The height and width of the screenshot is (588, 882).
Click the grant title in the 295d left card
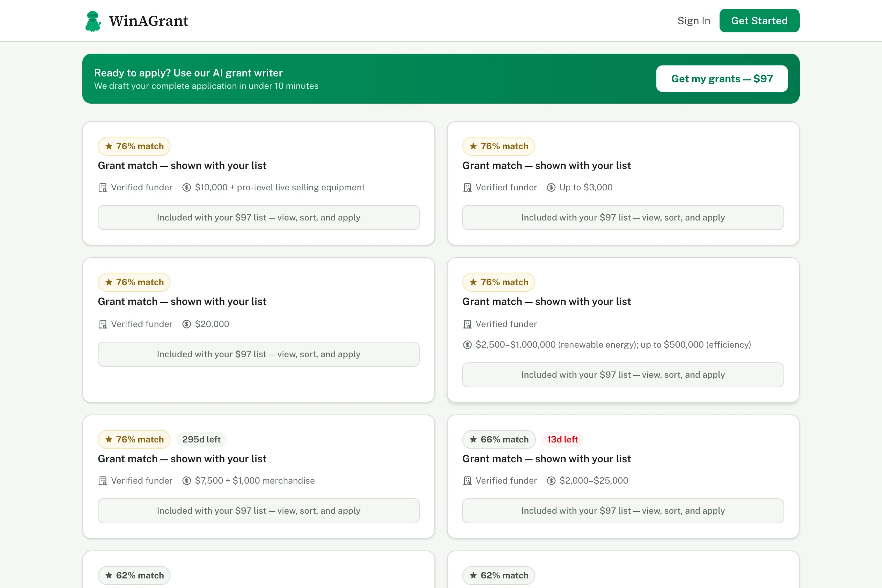[x=182, y=459]
